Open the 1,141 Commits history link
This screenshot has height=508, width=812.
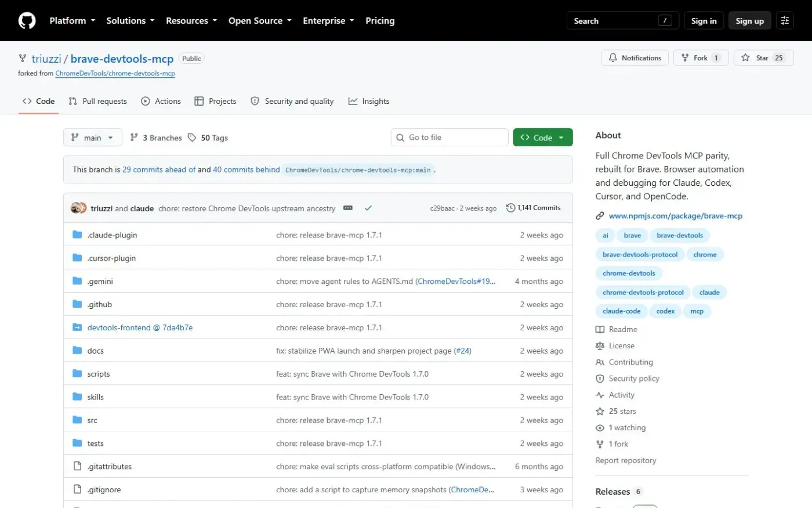coord(534,208)
